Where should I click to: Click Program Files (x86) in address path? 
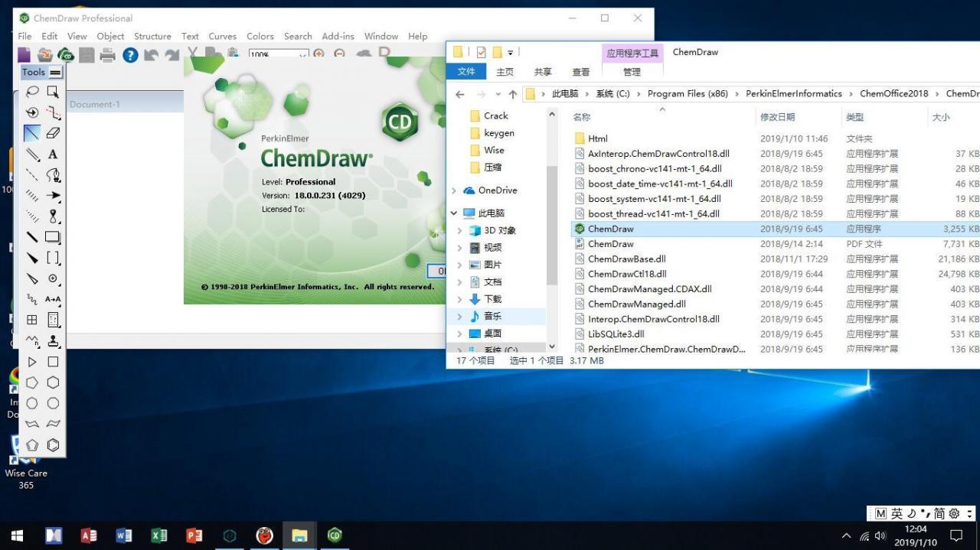coord(687,93)
